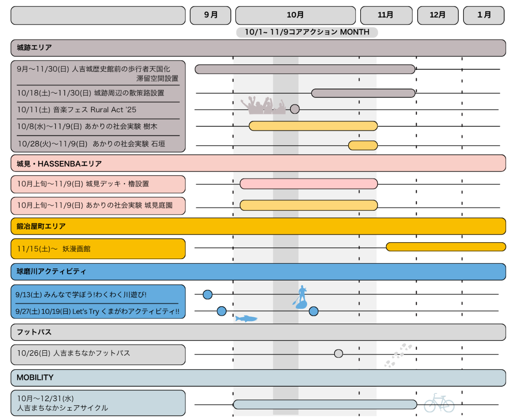Click the 10/19 Let's Try activity circle marker
This screenshot has width=514, height=420.
(x=314, y=311)
